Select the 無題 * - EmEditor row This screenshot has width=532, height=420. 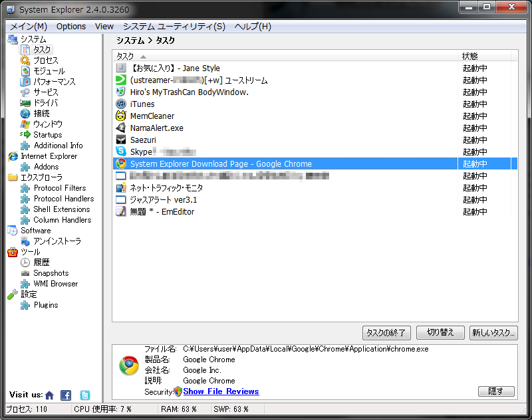(315, 211)
